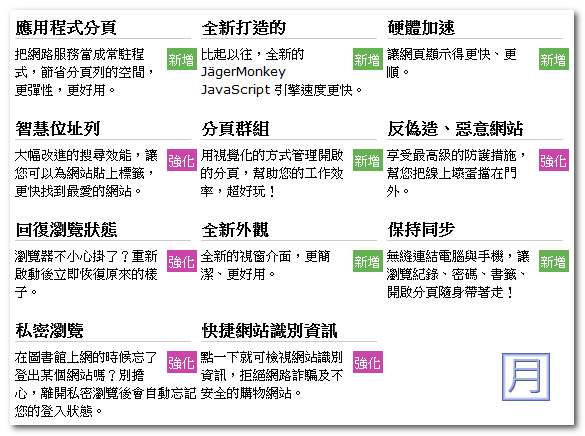Click the text 讓網頁顯示得更快、更
Image resolution: width=585 pixels, height=436 pixels.
coord(452,54)
